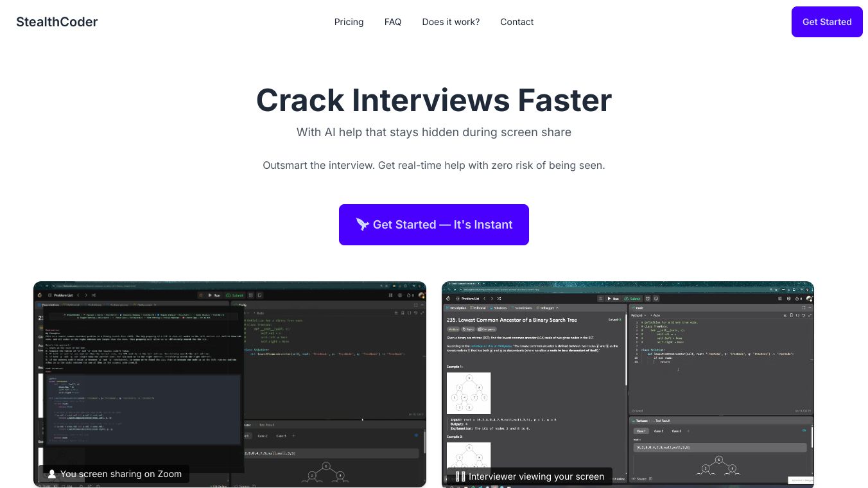The height and width of the screenshot is (488, 868).
Task: Click the StealthCoder logo in the header
Action: [57, 22]
